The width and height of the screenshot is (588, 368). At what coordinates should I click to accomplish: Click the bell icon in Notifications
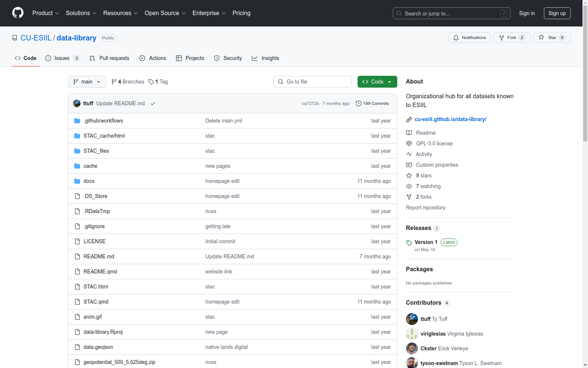point(456,38)
